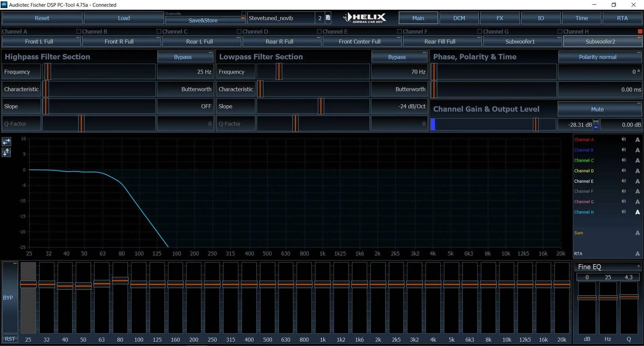The height and width of the screenshot is (346, 644).
Task: Switch to the IO tab
Action: pyautogui.click(x=541, y=18)
